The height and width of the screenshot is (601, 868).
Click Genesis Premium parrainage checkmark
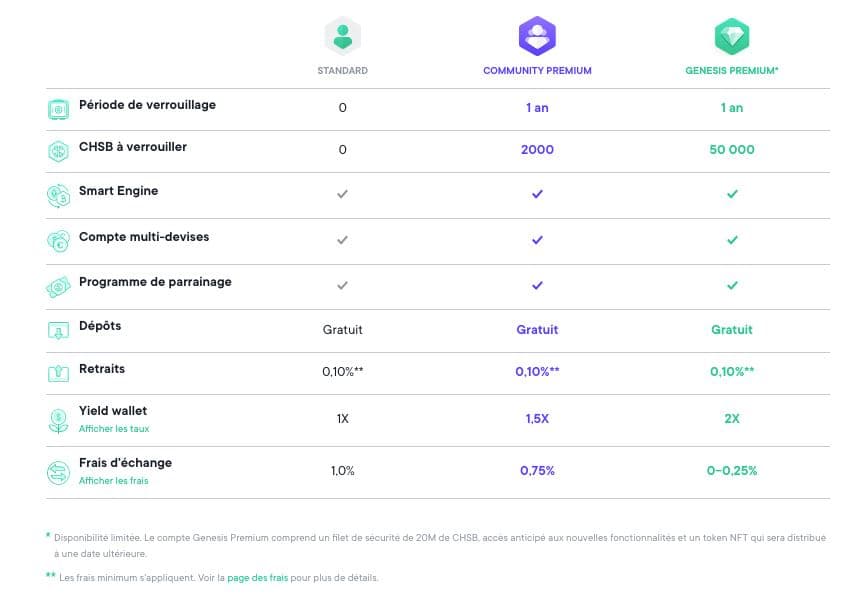[733, 285]
